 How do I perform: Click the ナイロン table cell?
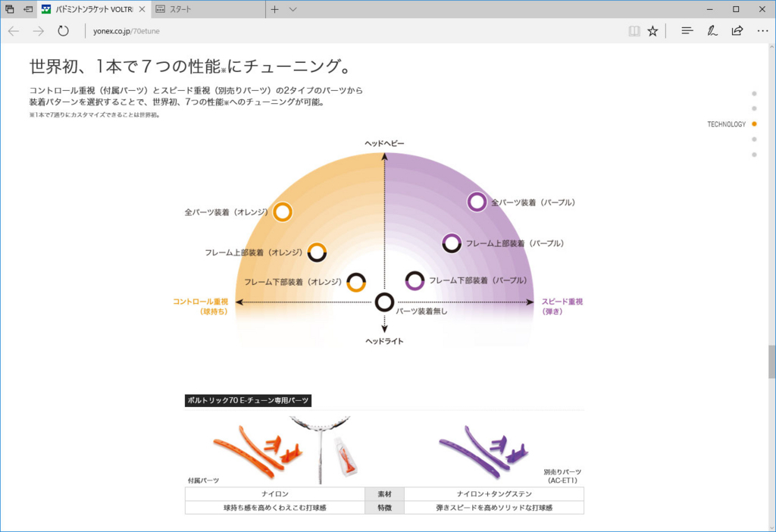274,494
